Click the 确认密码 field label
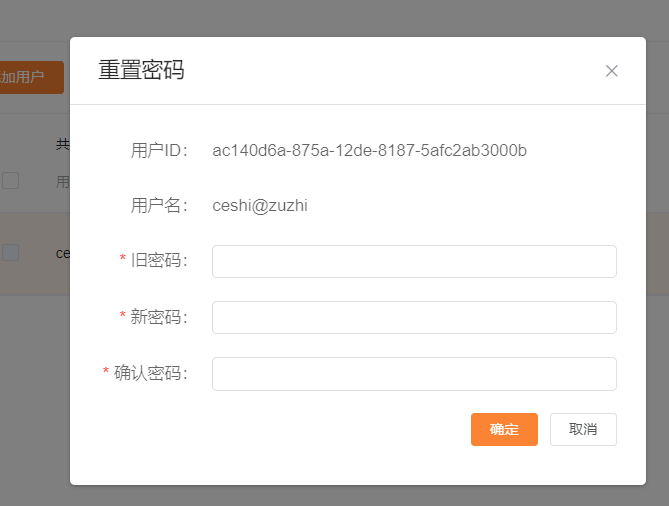Image resolution: width=669 pixels, height=506 pixels. pos(150,374)
